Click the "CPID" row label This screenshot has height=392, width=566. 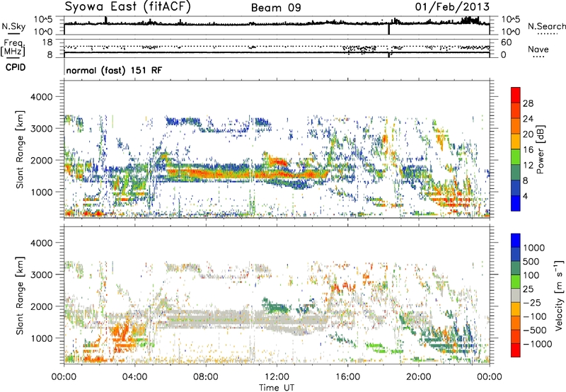[16, 67]
